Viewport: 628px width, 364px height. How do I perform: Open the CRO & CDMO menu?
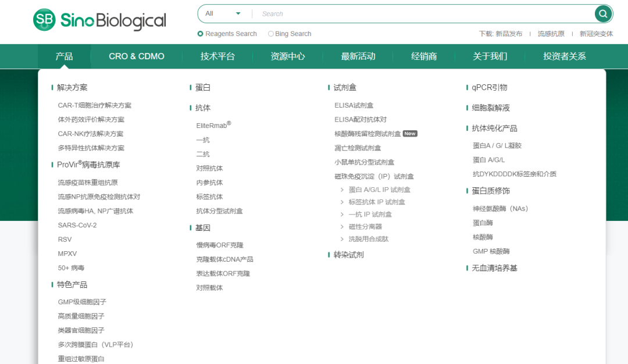(137, 56)
